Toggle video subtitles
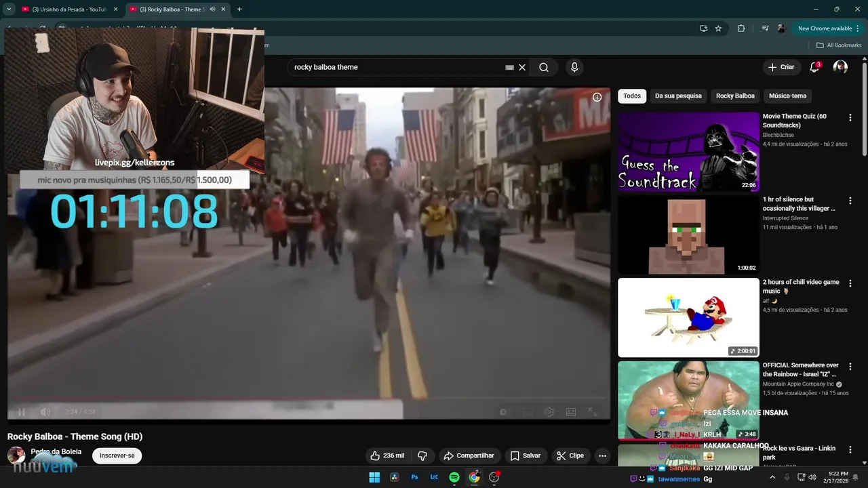868x488 pixels. click(x=527, y=411)
